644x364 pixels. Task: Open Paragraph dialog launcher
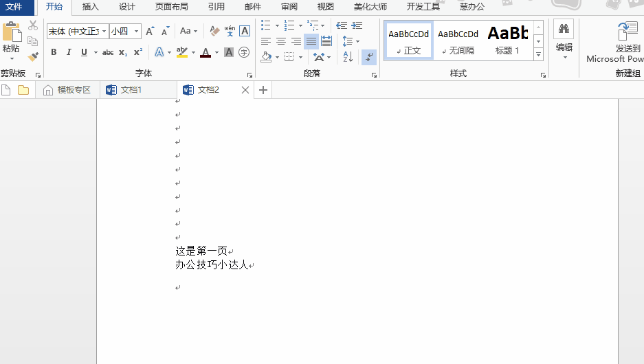[374, 75]
